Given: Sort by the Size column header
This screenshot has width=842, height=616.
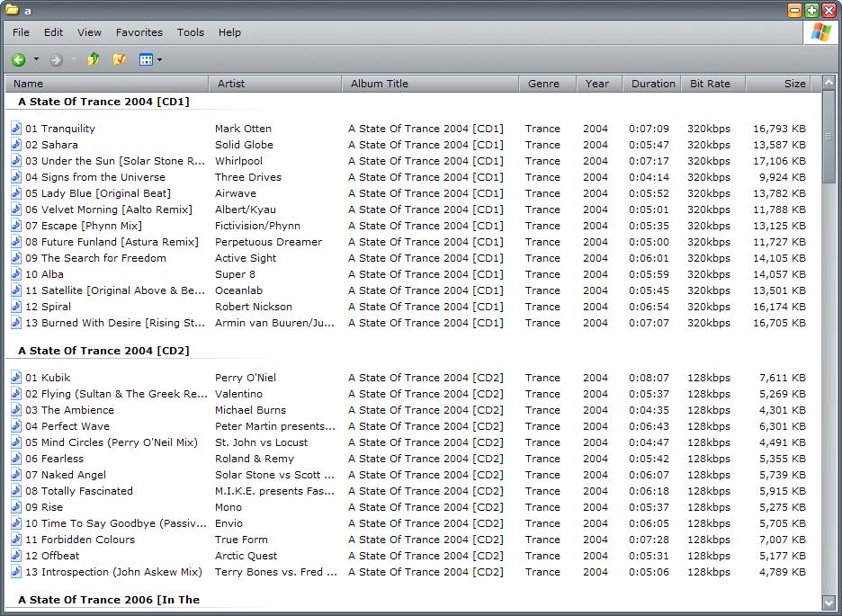Looking at the screenshot, I should (778, 84).
